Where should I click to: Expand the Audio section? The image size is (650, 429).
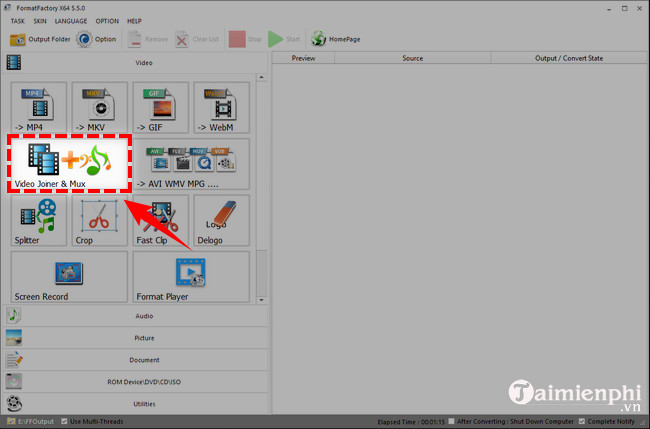tap(136, 316)
